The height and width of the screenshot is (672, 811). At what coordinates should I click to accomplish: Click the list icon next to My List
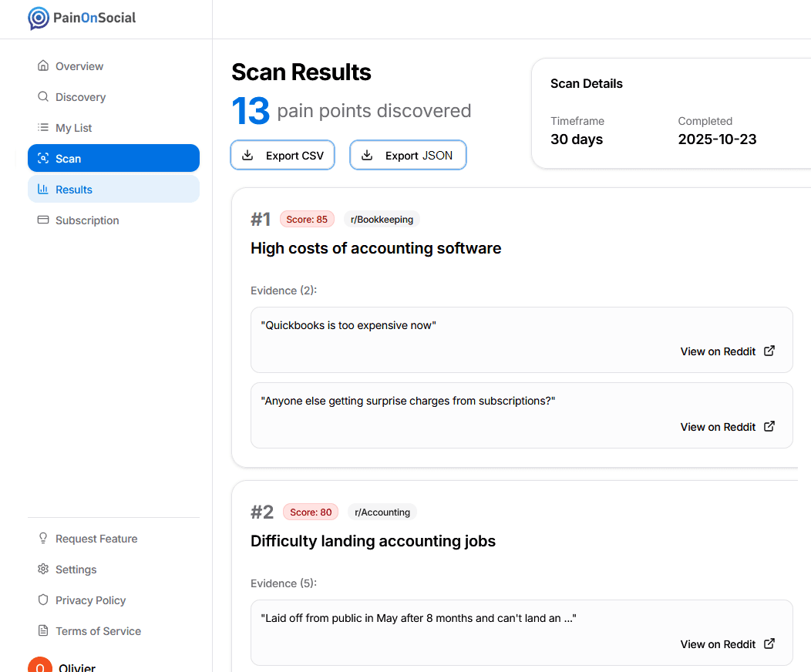[42, 127]
